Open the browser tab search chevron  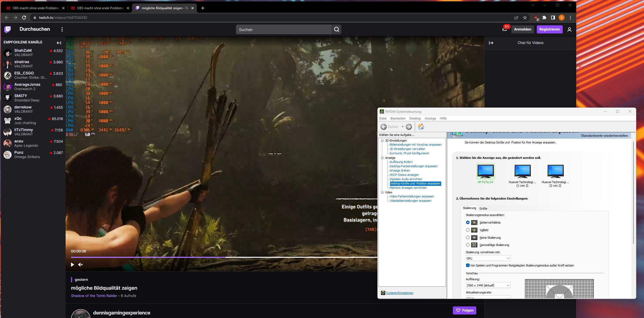tap(533, 5)
